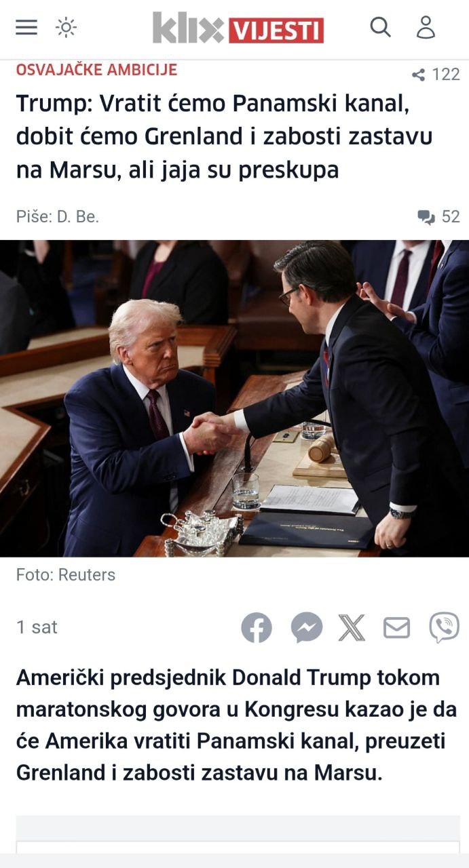Open the hamburger navigation menu
The width and height of the screenshot is (469, 868).
26,27
